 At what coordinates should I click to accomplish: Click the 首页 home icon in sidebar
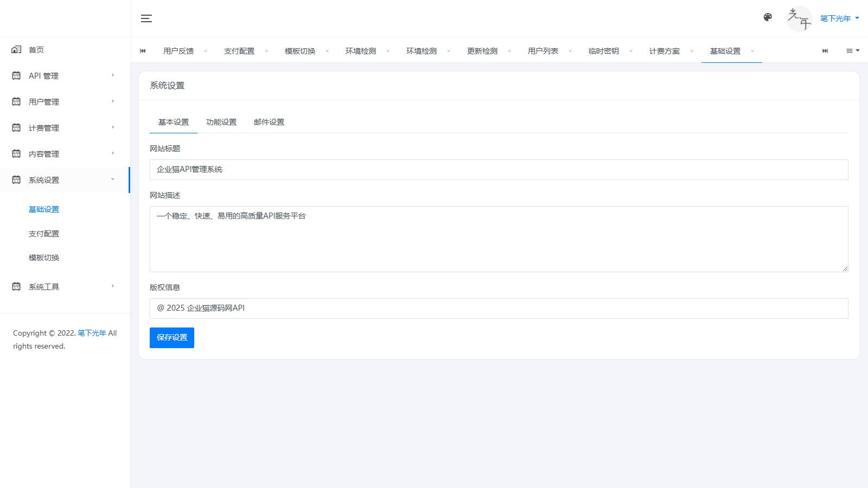(x=16, y=49)
